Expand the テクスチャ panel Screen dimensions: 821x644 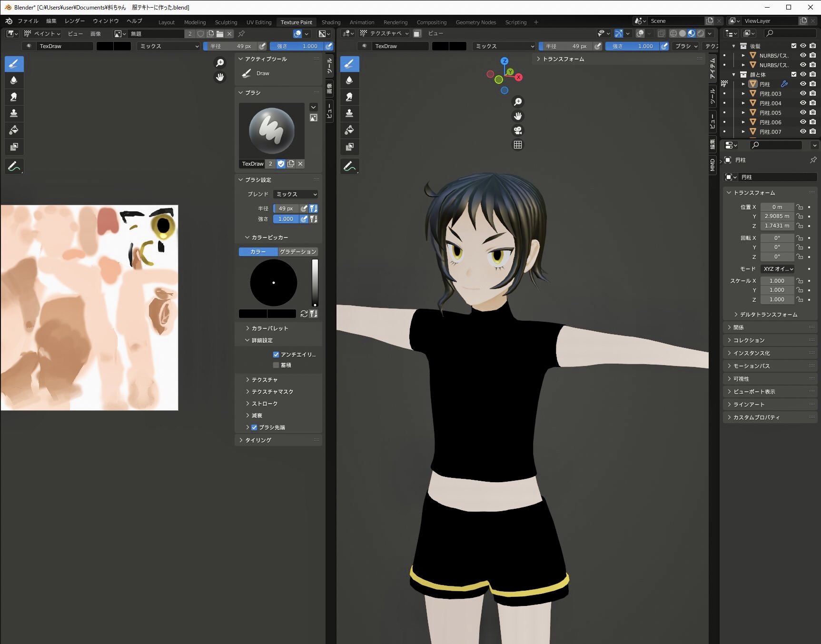coord(265,380)
